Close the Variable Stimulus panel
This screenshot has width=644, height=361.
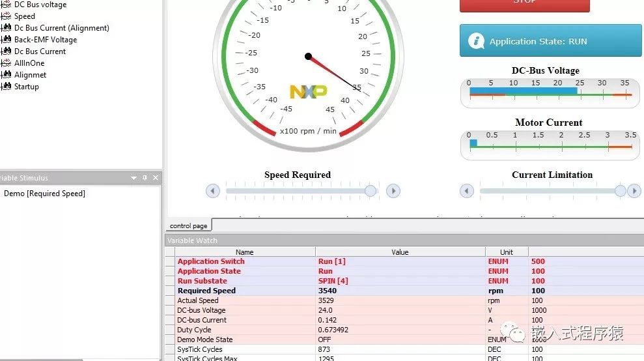[156, 178]
